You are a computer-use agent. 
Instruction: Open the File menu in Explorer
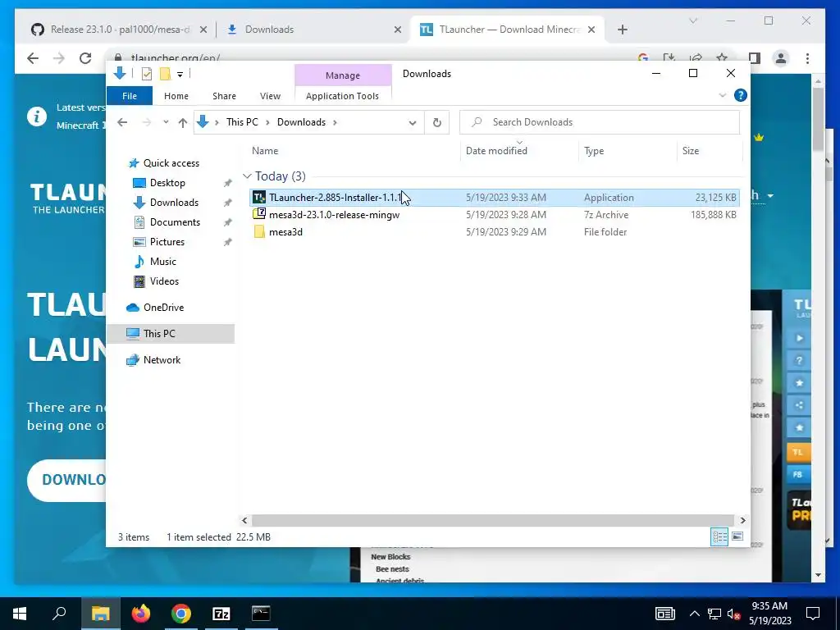click(130, 96)
